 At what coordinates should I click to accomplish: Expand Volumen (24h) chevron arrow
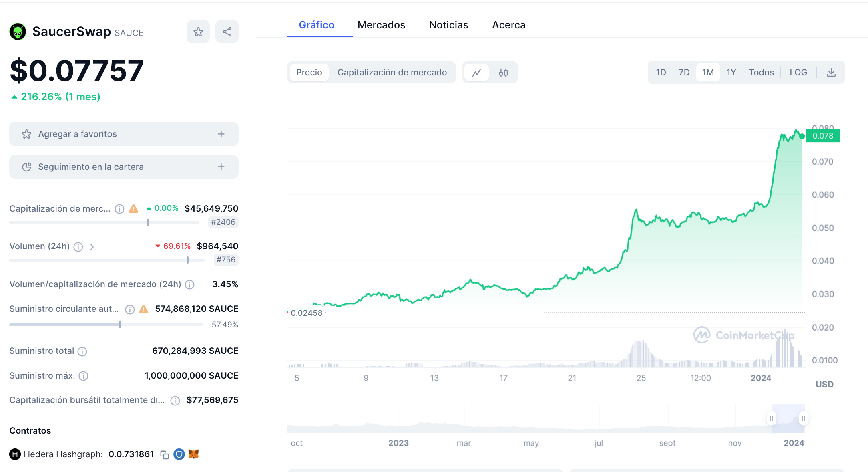coord(92,247)
